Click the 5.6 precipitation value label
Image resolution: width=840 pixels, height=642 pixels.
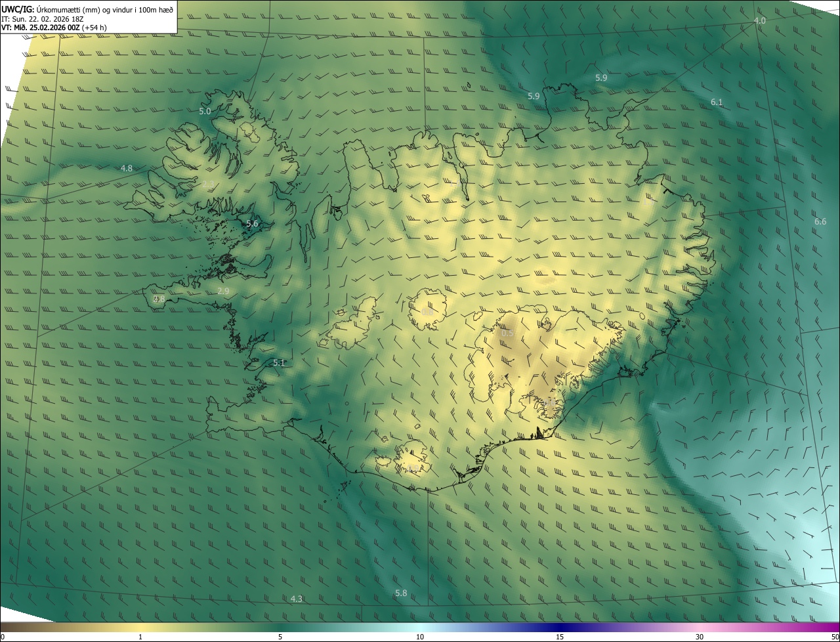point(252,224)
